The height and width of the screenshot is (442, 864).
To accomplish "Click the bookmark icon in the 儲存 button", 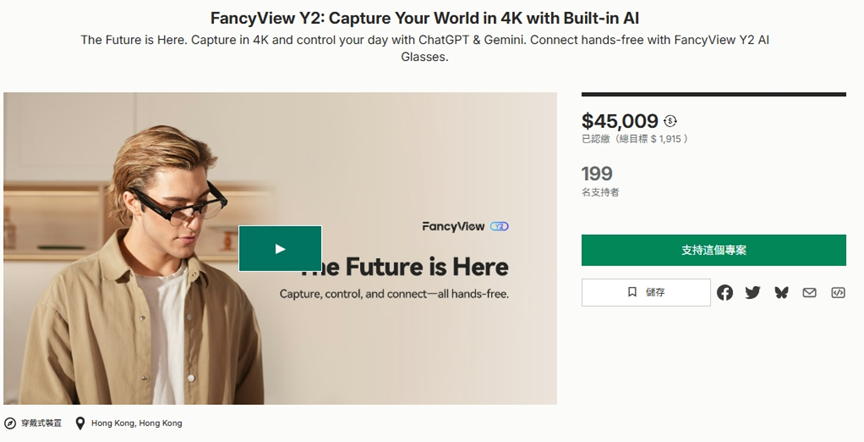I will pos(632,292).
